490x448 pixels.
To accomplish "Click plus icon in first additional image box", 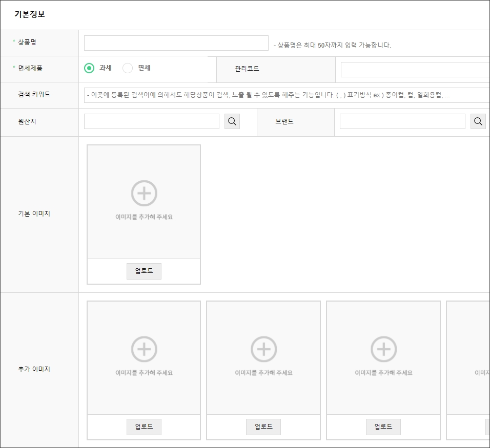I will 144,349.
